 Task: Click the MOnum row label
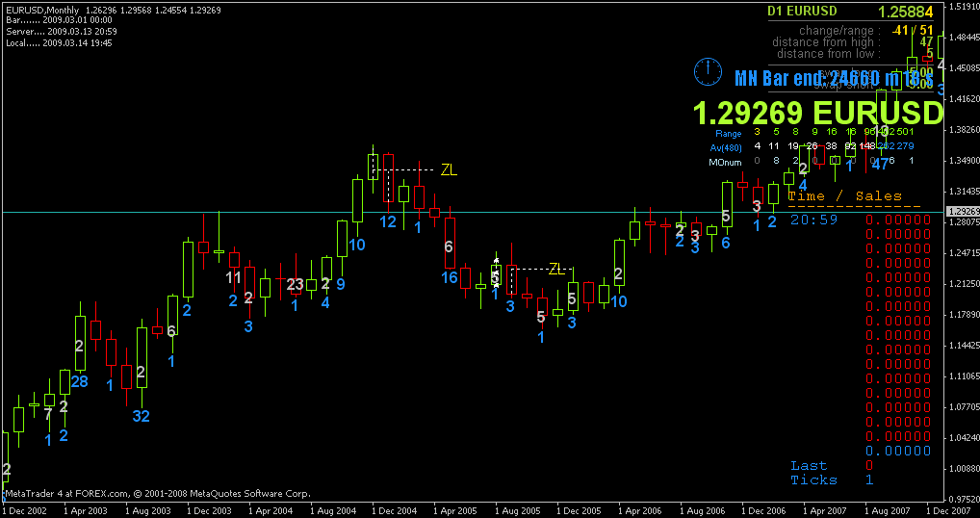click(725, 161)
